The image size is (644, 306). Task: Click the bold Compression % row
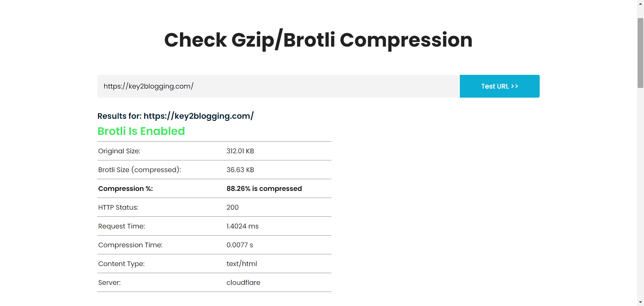[125, 189]
